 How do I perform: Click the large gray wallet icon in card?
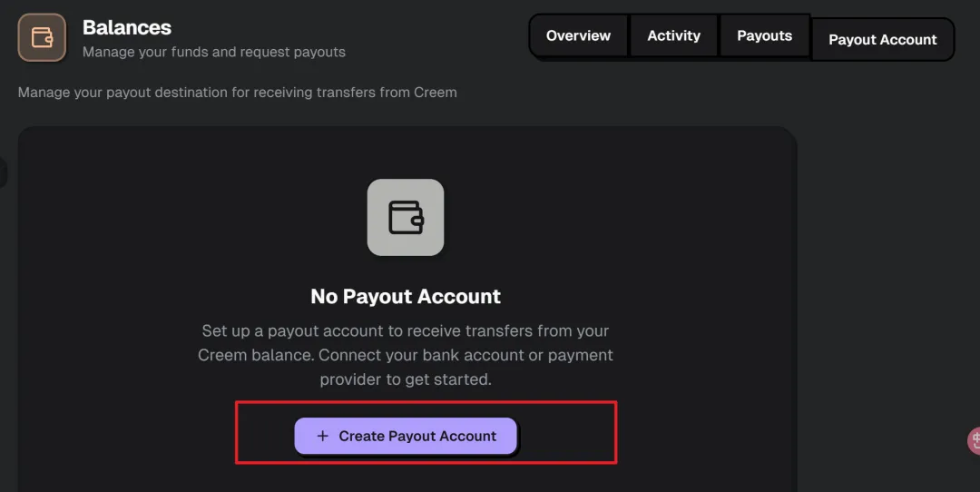coord(406,217)
